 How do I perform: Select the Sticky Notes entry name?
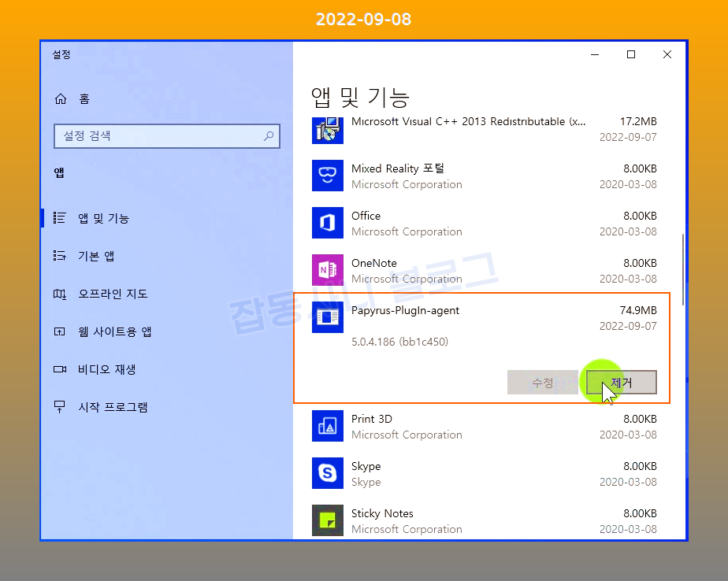382,514
